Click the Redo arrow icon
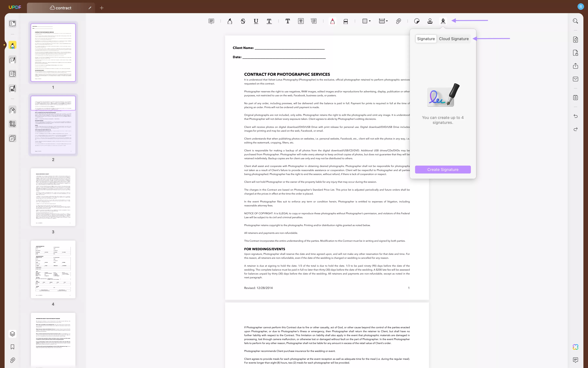The width and height of the screenshot is (588, 368). click(575, 129)
